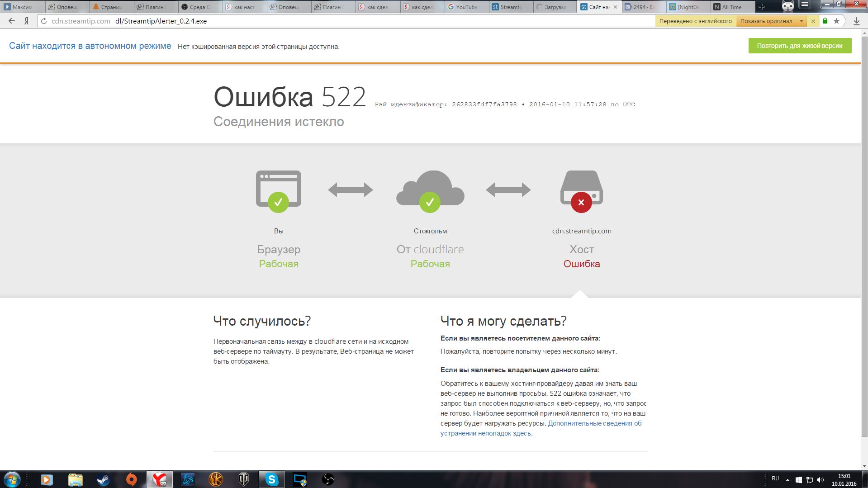Click the RU language indicator in tray

tap(775, 479)
